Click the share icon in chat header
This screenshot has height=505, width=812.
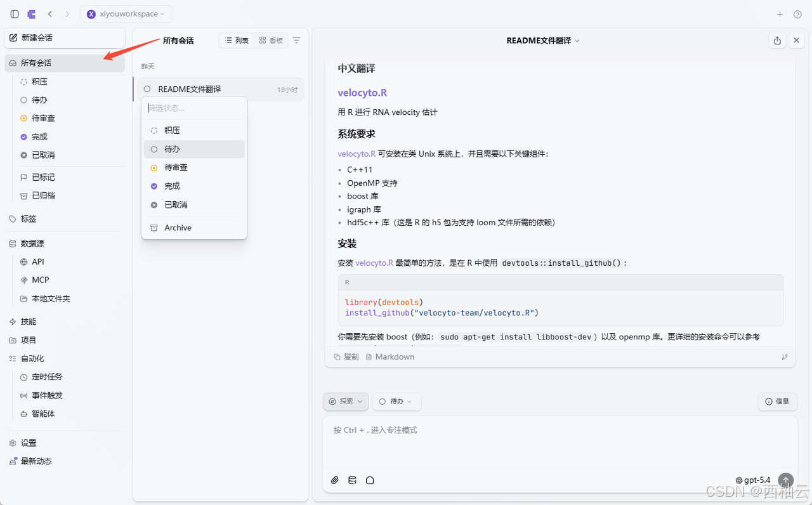point(777,41)
